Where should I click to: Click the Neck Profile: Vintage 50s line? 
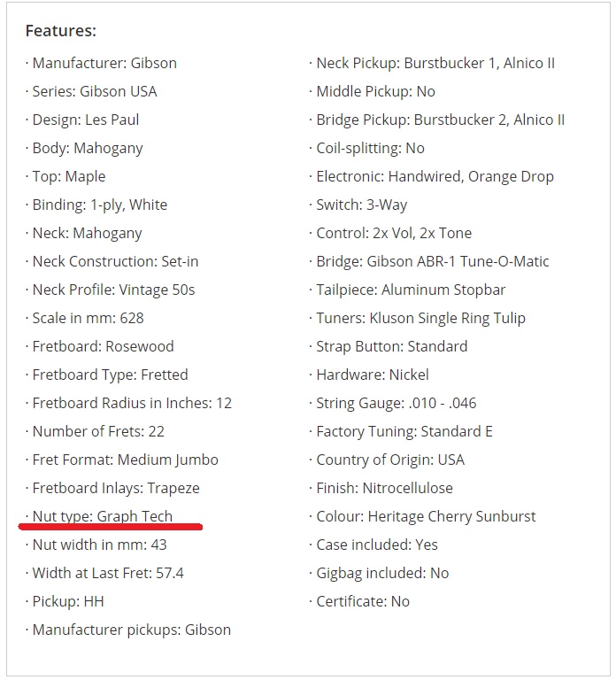pyautogui.click(x=110, y=290)
